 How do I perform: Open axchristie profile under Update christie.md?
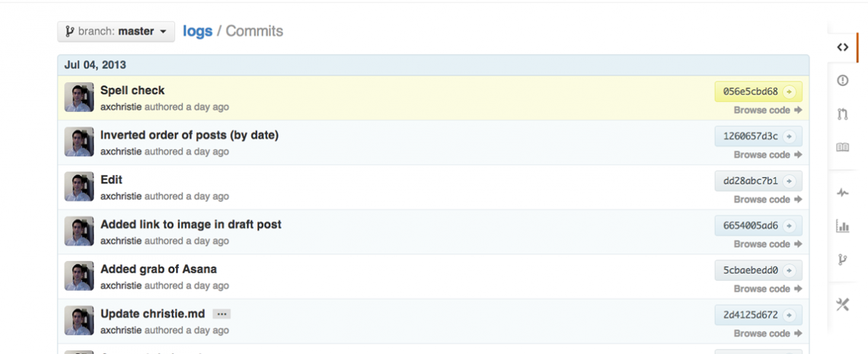click(121, 330)
